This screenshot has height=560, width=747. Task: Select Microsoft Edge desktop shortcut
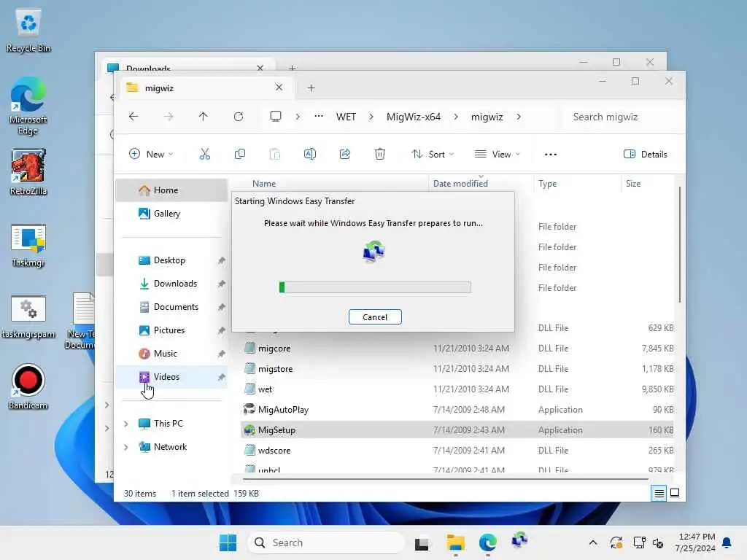pyautogui.click(x=28, y=106)
